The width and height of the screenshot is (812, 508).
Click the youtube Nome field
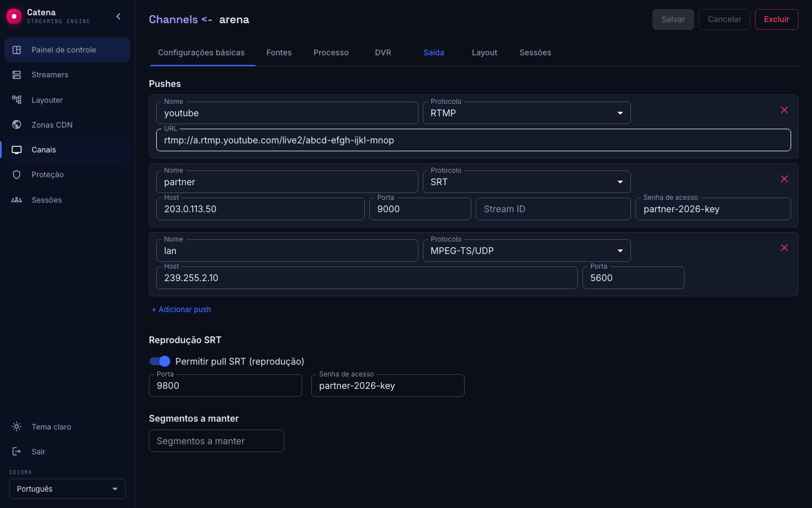click(x=287, y=113)
